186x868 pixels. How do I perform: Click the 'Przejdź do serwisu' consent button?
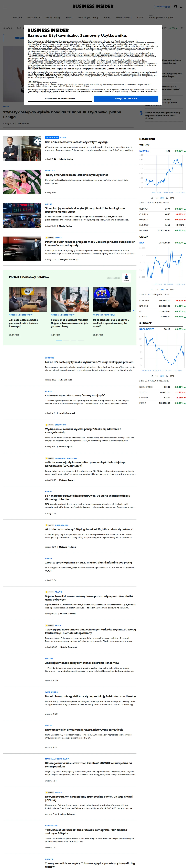pyautogui.click(x=126, y=98)
